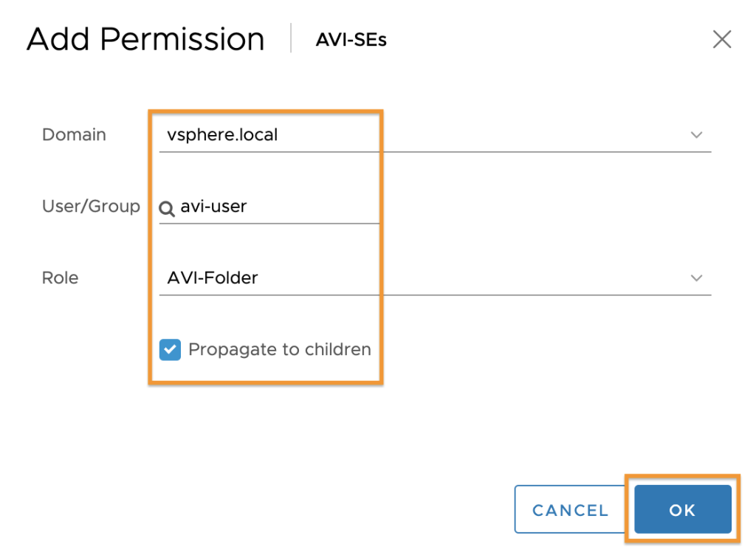This screenshot has height=547, width=756.
Task: Click the empty area right of avi-user text
Action: tap(313, 207)
